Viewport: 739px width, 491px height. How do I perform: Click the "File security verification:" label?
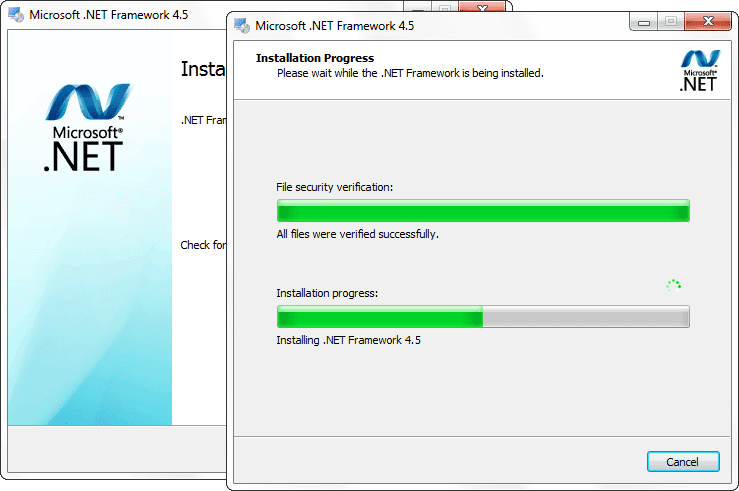click(334, 187)
